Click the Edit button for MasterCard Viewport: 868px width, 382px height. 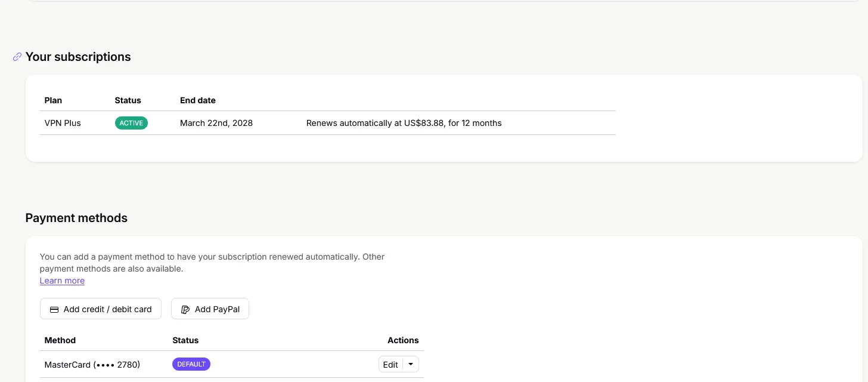pyautogui.click(x=390, y=364)
